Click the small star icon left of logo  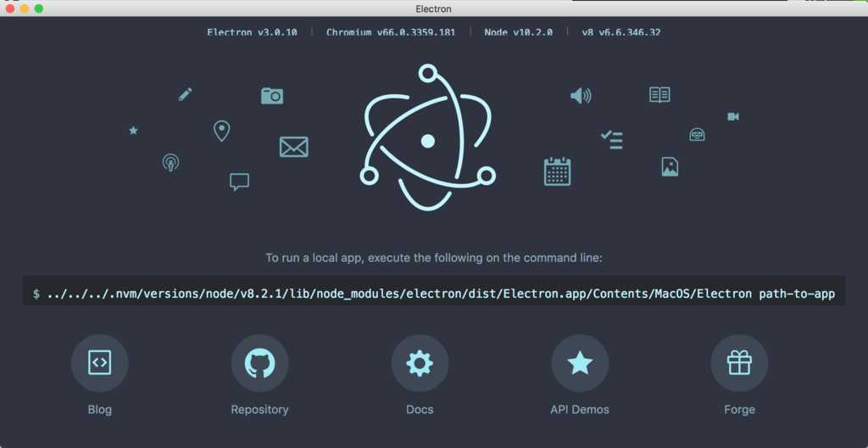tap(133, 131)
